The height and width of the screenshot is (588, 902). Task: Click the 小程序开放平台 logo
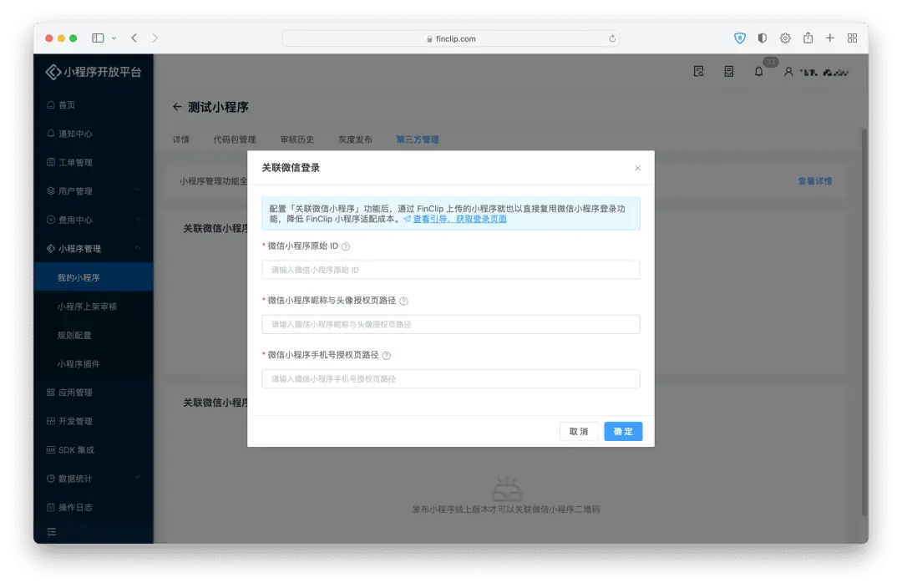click(93, 72)
